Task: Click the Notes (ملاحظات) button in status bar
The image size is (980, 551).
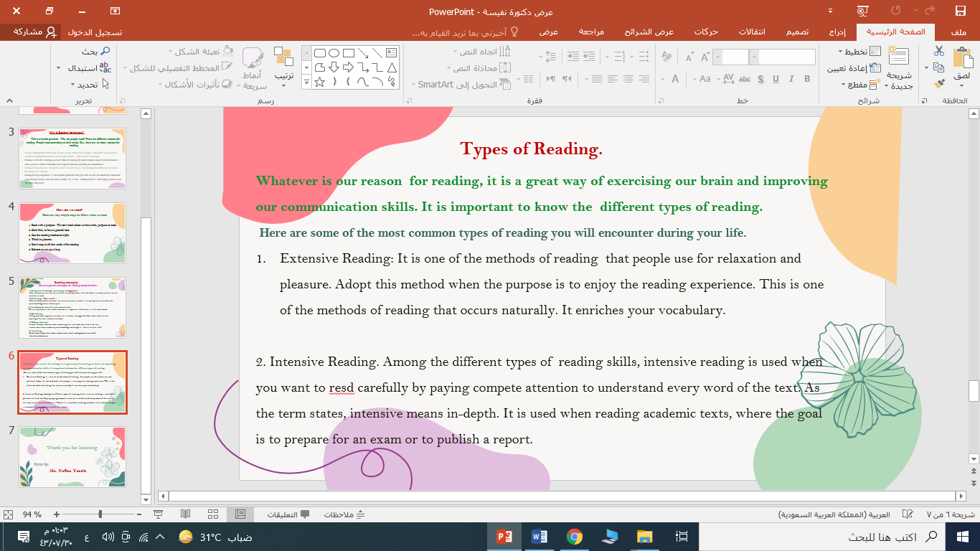Action: pyautogui.click(x=344, y=514)
